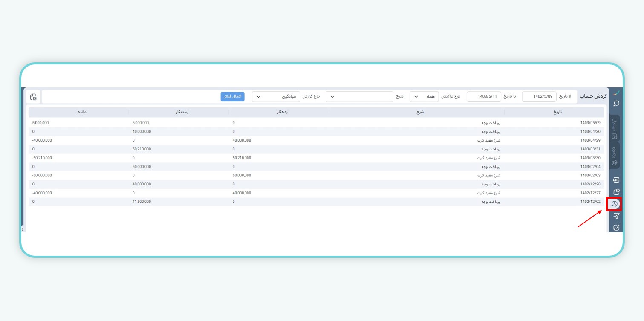Click the بدهکار column header
The width and height of the screenshot is (644, 321).
click(279, 112)
